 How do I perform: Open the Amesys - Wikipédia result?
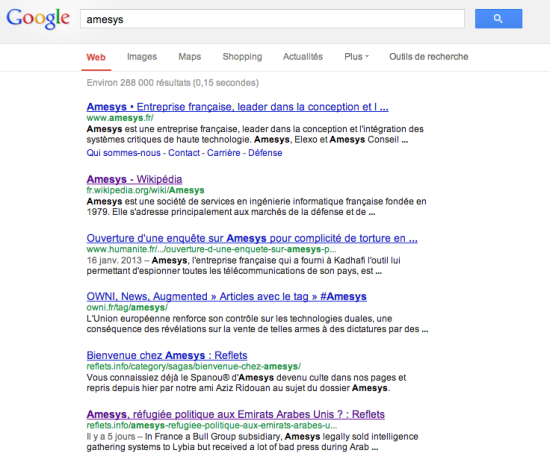click(x=134, y=179)
